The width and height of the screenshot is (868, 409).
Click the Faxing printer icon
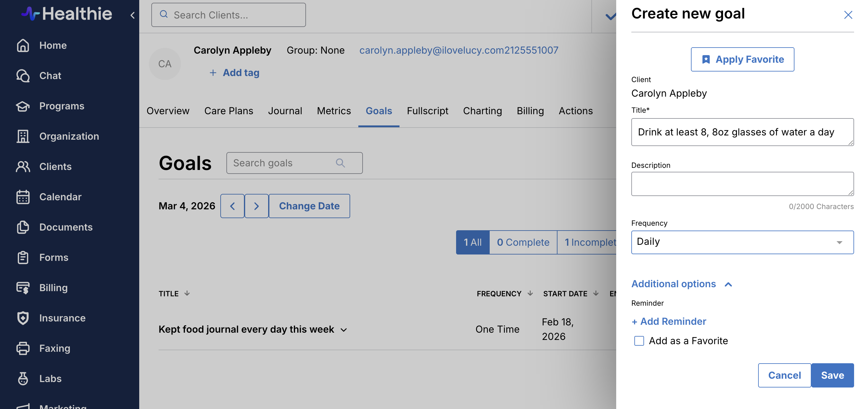[23, 348]
